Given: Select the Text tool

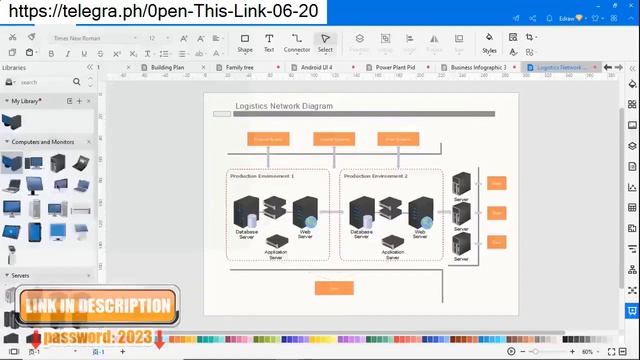Looking at the screenshot, I should 269,43.
